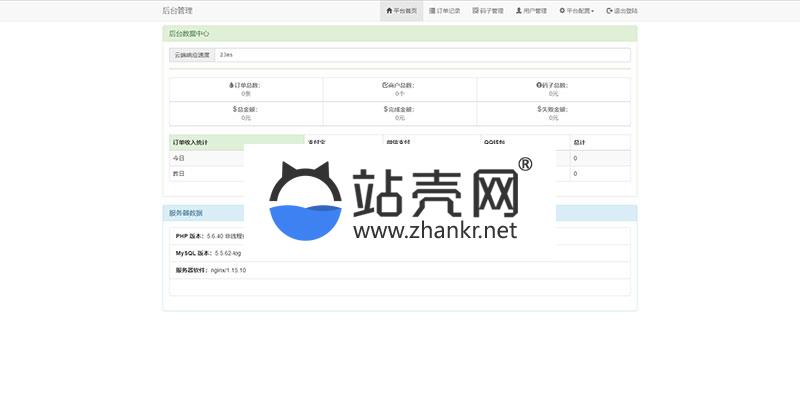800x403 pixels.
Task: Go to the 平台首页 nav tab
Action: (x=401, y=11)
